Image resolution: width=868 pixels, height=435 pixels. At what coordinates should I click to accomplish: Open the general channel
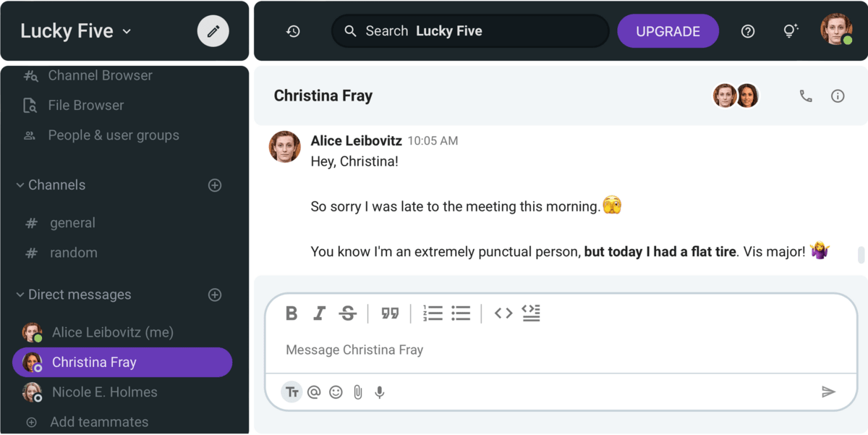click(x=72, y=223)
